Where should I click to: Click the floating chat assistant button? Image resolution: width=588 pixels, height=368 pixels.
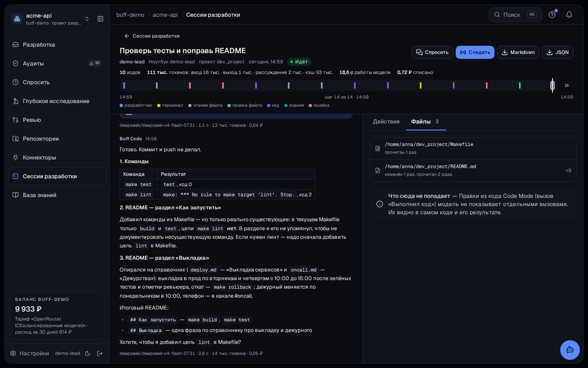570,350
